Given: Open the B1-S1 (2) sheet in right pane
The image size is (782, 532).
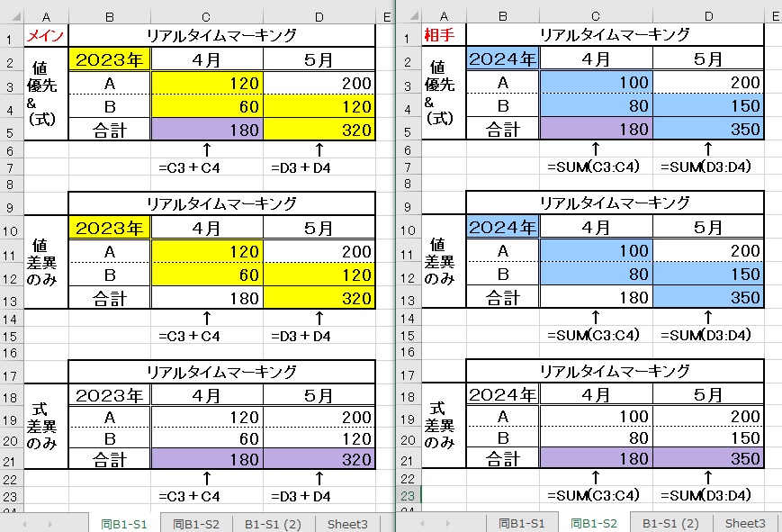Looking at the screenshot, I should (667, 522).
